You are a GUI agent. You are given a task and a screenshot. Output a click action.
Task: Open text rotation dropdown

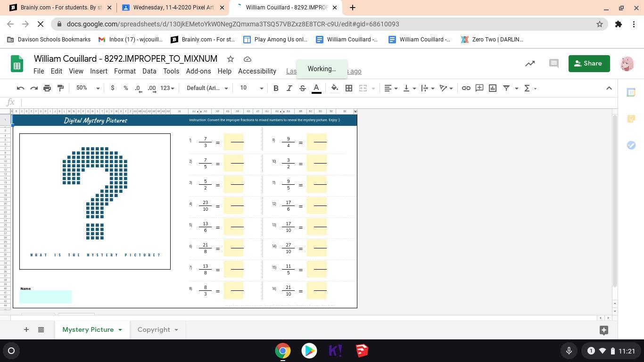pyautogui.click(x=446, y=88)
